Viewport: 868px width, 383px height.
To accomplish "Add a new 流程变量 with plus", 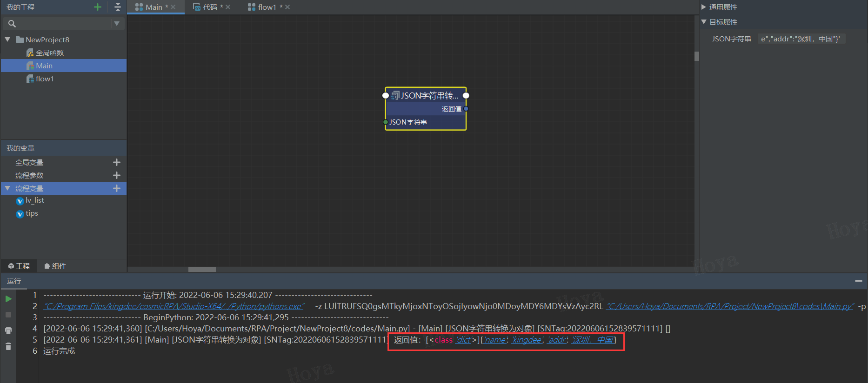I will point(117,188).
